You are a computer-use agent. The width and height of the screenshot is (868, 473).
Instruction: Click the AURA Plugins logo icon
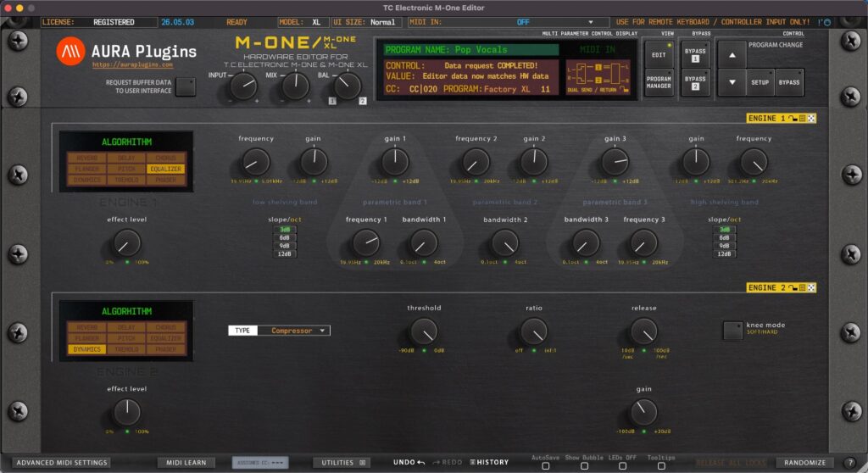pyautogui.click(x=70, y=51)
